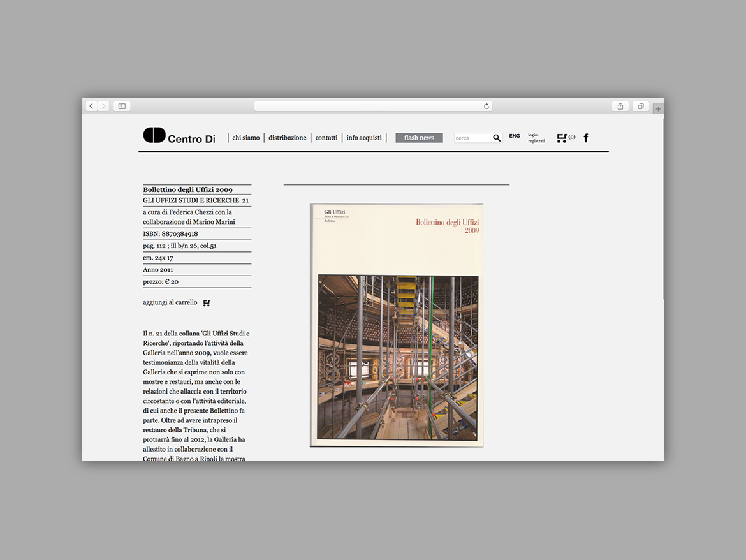This screenshot has width=746, height=560.
Task: Go to the distribuzione section
Action: click(x=288, y=138)
